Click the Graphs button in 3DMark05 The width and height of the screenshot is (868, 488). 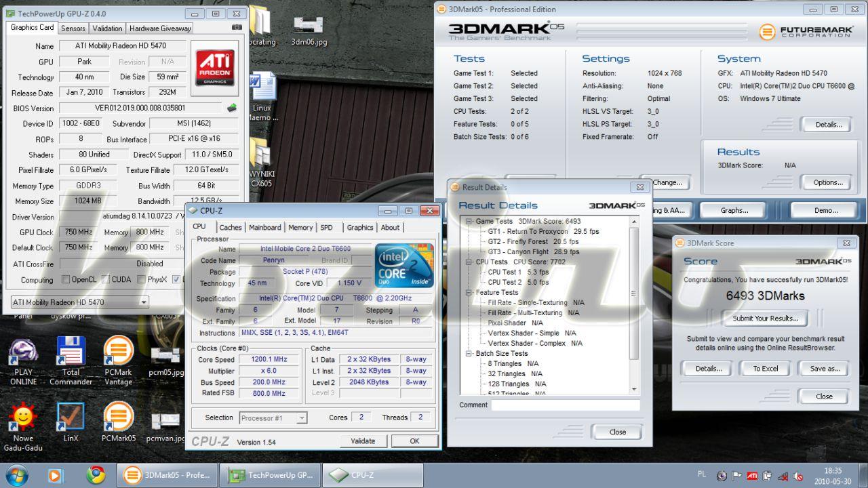734,210
